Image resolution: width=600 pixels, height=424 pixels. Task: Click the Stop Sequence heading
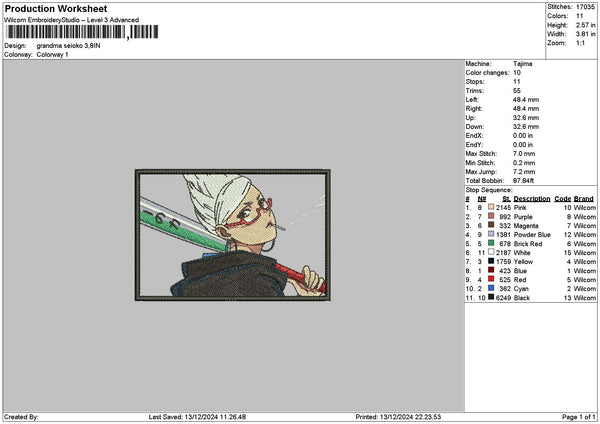click(489, 190)
